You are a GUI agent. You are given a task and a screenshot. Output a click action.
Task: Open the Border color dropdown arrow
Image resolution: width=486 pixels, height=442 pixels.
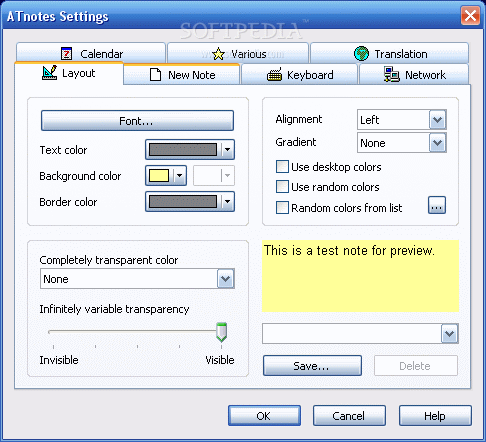tap(227, 202)
